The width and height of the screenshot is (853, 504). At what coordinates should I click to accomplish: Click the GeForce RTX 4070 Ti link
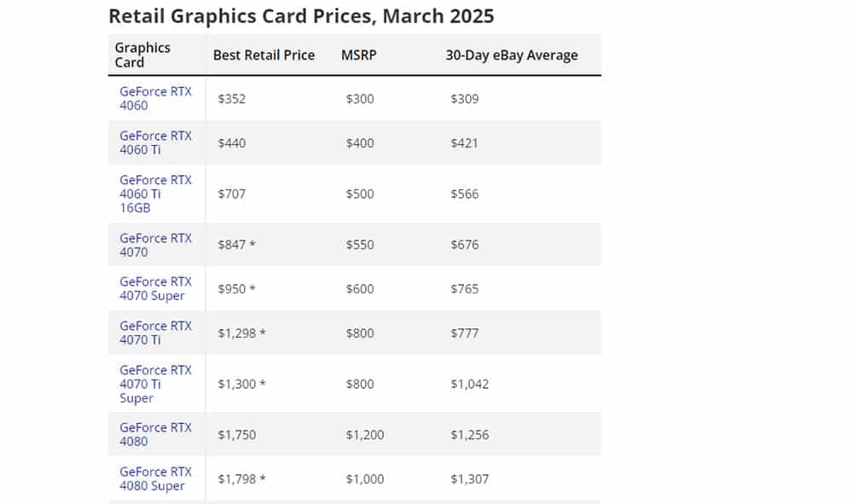point(155,333)
